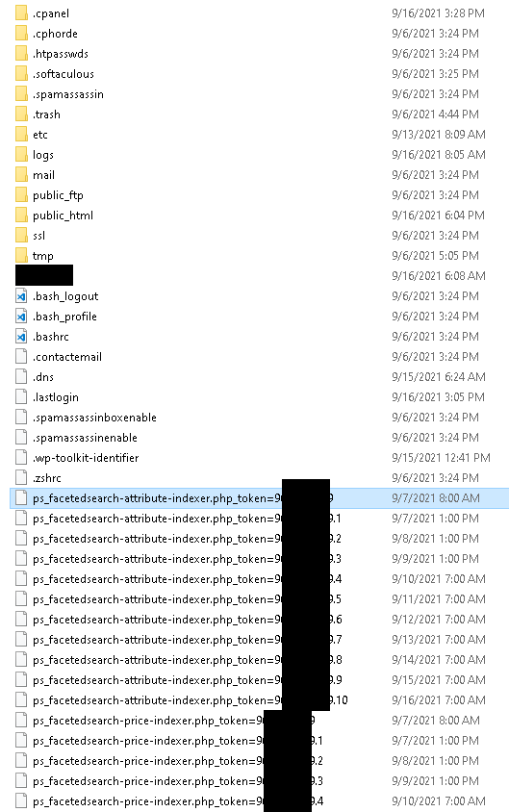Viewport: 509px width, 812px height.
Task: Click the .wp-toolkit-identifier file icon
Action: (x=21, y=458)
